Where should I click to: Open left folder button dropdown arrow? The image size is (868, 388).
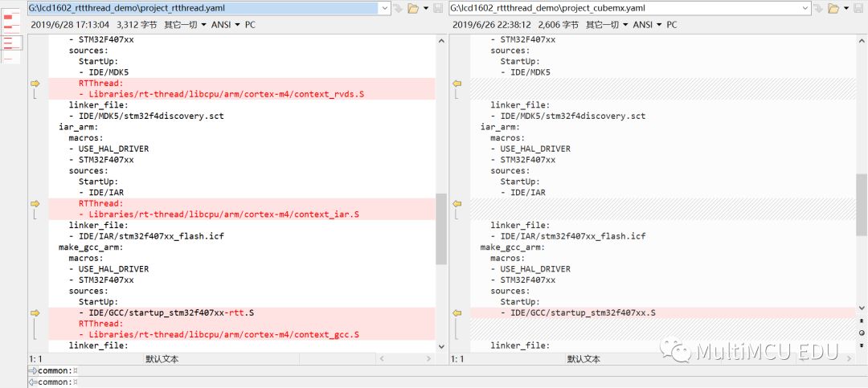coord(426,8)
